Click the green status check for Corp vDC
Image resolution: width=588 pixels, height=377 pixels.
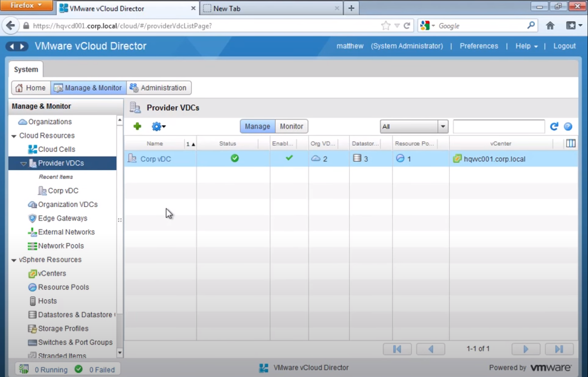[x=235, y=158]
